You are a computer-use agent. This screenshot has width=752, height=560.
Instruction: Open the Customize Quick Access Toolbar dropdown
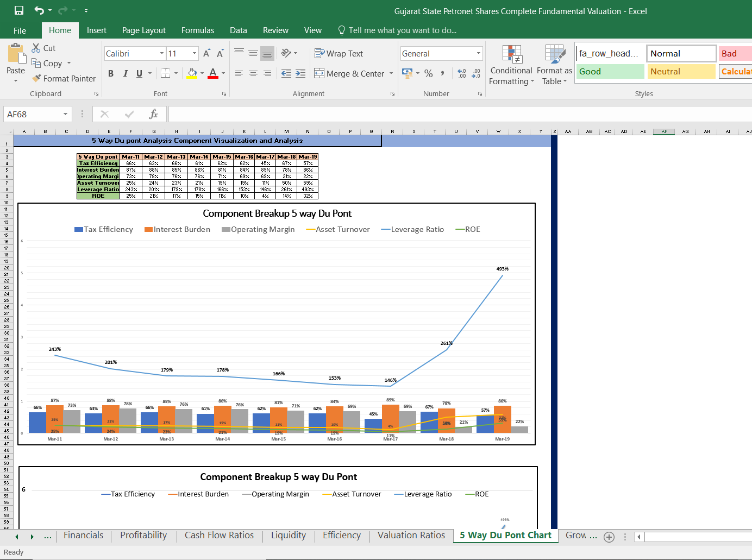click(x=86, y=10)
